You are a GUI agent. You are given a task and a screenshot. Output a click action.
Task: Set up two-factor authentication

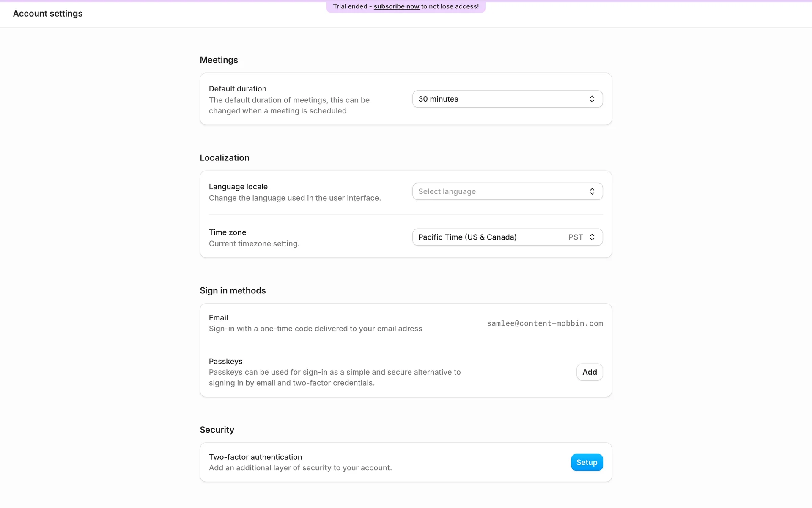pyautogui.click(x=587, y=462)
